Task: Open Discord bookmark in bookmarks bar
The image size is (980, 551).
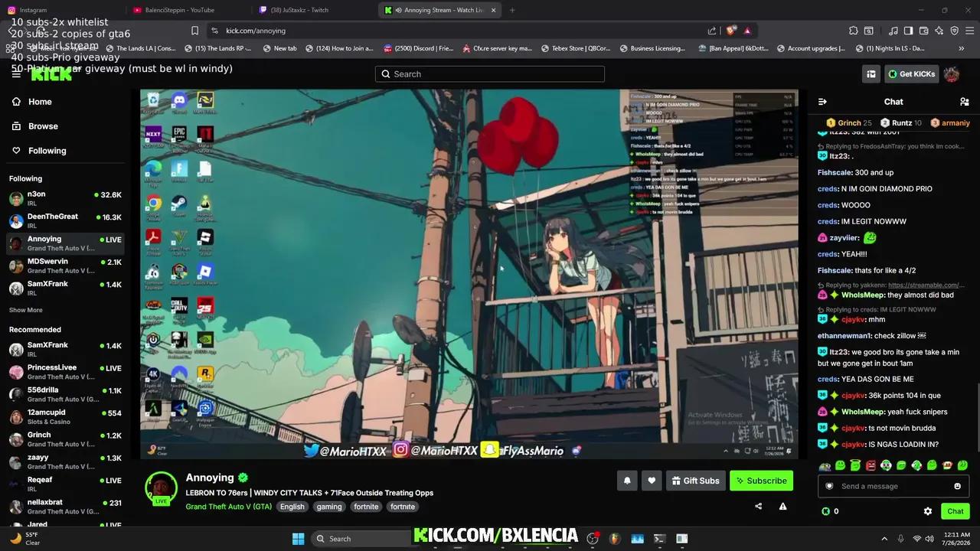Action: click(x=419, y=48)
